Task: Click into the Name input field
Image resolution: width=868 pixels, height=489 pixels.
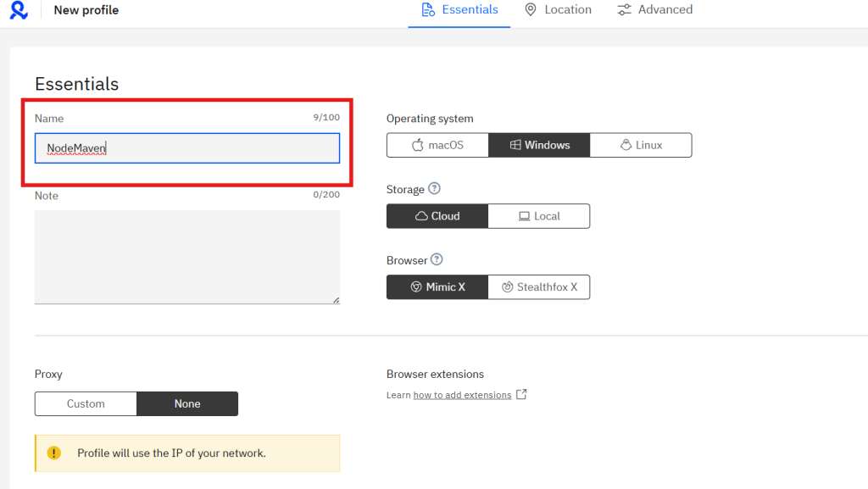Action: coord(186,148)
